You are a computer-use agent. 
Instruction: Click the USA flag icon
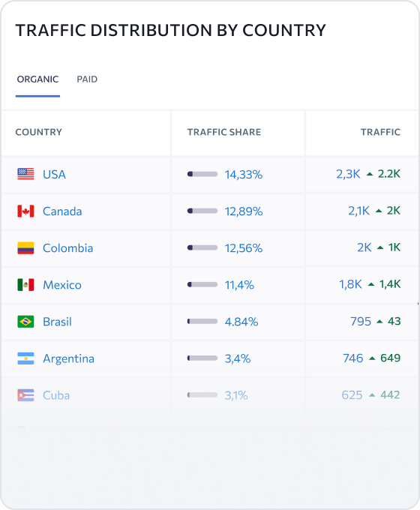tap(25, 174)
